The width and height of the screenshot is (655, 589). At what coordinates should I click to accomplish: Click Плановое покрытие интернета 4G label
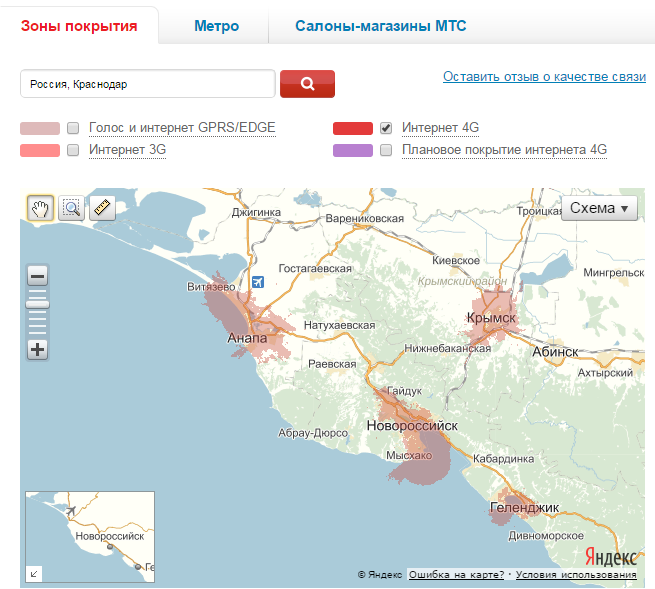[504, 150]
